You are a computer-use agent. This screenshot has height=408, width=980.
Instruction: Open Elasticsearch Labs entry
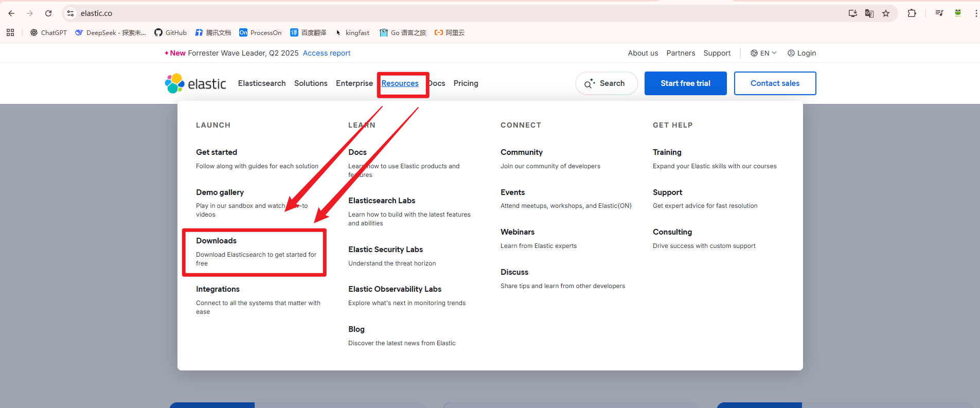(382, 201)
